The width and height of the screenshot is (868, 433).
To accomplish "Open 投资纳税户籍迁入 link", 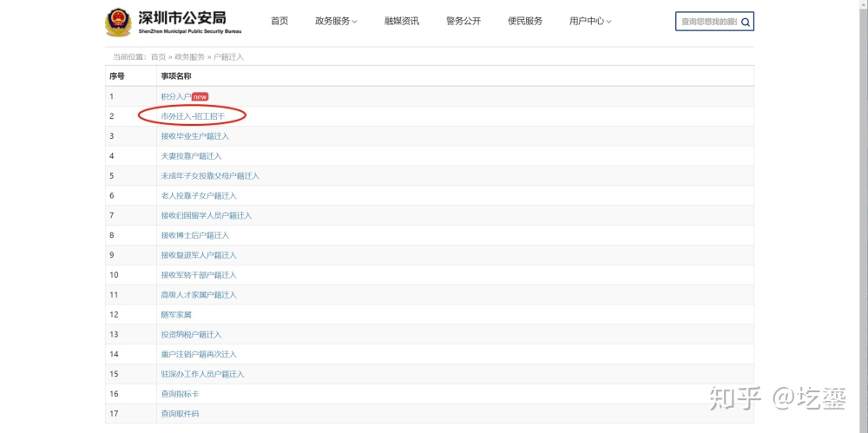I will tap(191, 334).
